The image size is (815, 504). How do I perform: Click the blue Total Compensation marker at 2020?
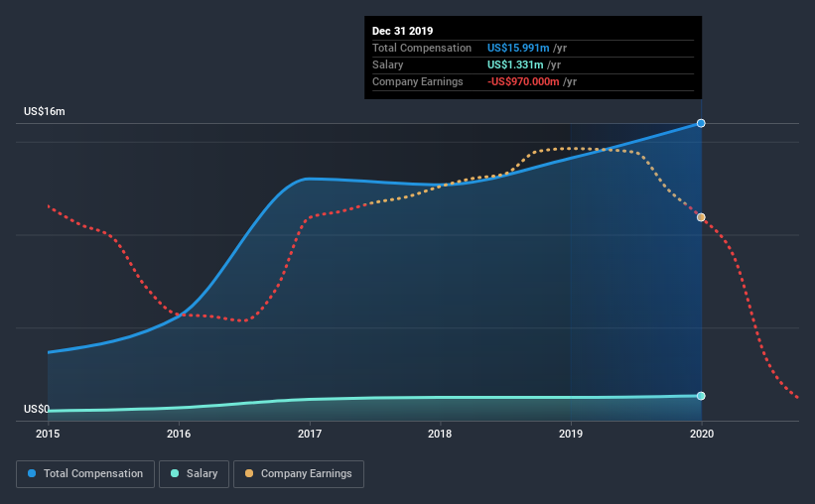click(701, 123)
